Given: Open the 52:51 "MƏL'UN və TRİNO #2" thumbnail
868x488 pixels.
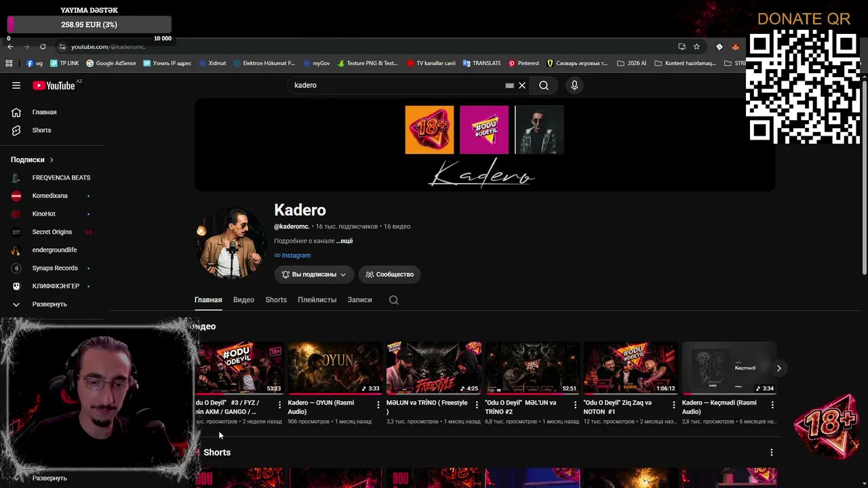Looking at the screenshot, I should [532, 368].
